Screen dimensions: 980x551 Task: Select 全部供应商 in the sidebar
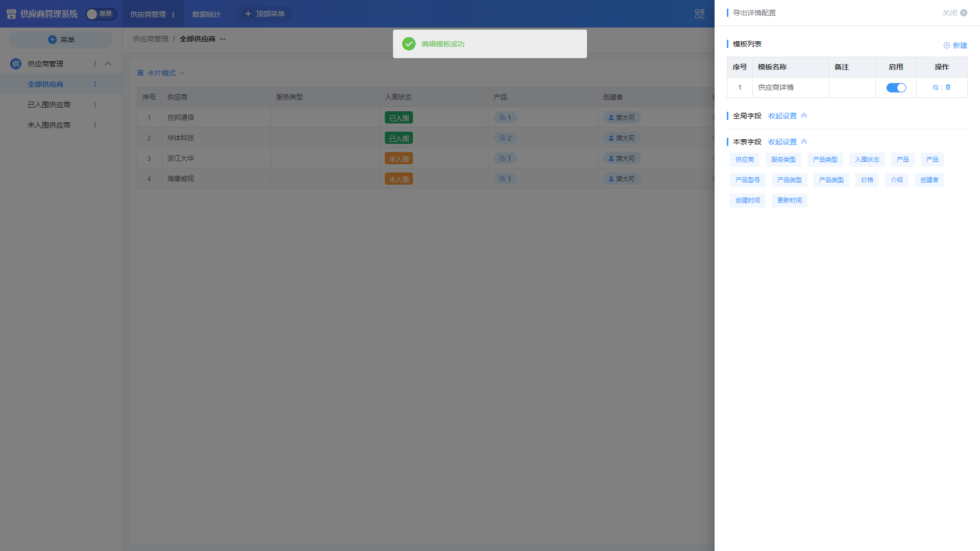(x=45, y=84)
